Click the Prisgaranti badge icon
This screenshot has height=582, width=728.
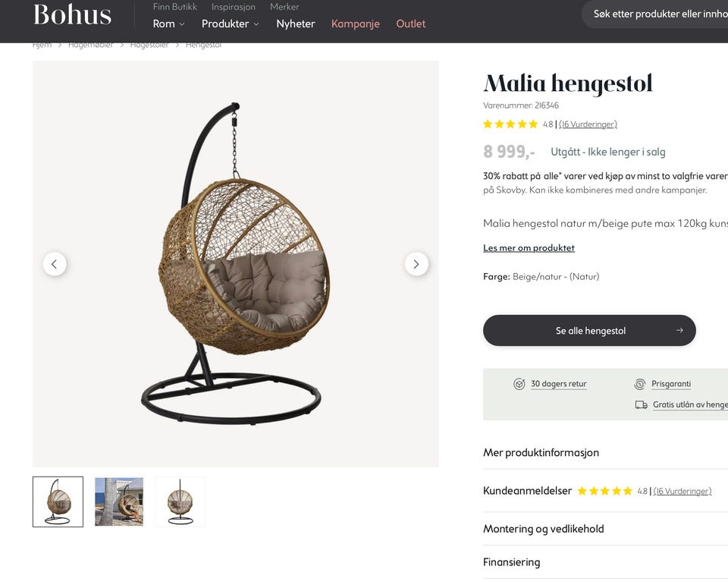[639, 384]
